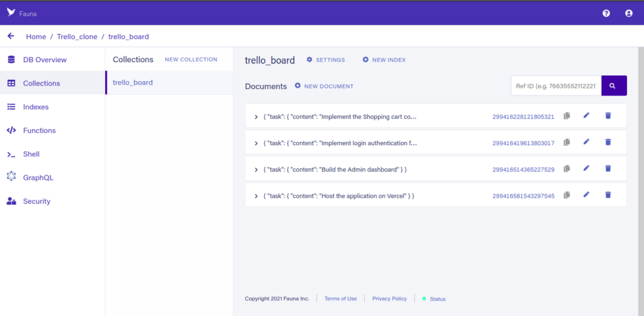This screenshot has height=316, width=644.
Task: Click the Security user-lock icon
Action: point(11,201)
